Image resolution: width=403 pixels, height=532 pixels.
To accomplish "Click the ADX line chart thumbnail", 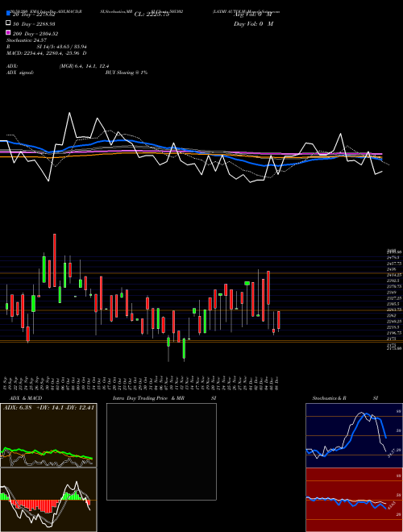I will [x=48, y=435].
